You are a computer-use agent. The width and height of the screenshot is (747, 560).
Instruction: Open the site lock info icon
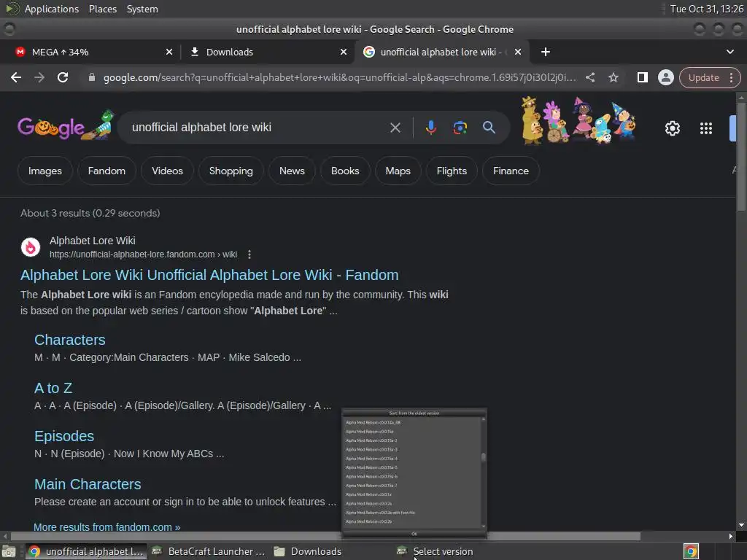[x=92, y=77]
